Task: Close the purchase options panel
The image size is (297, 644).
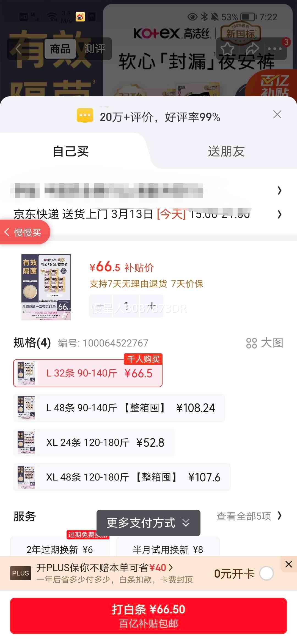Action: coord(277,114)
